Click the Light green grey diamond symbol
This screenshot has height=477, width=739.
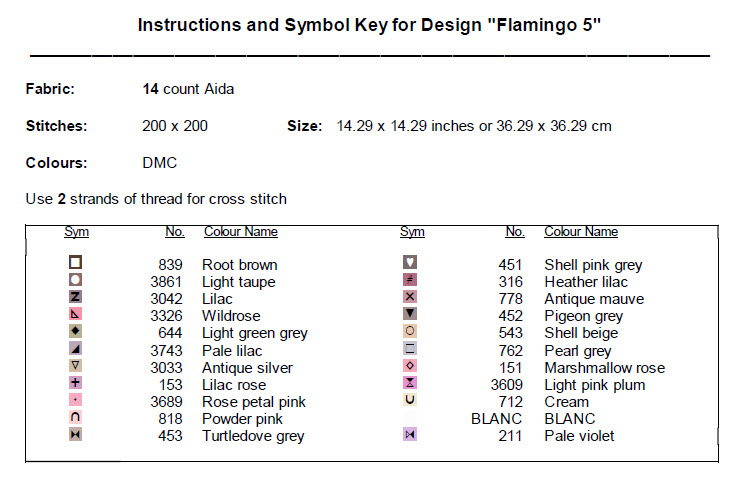coord(76,332)
